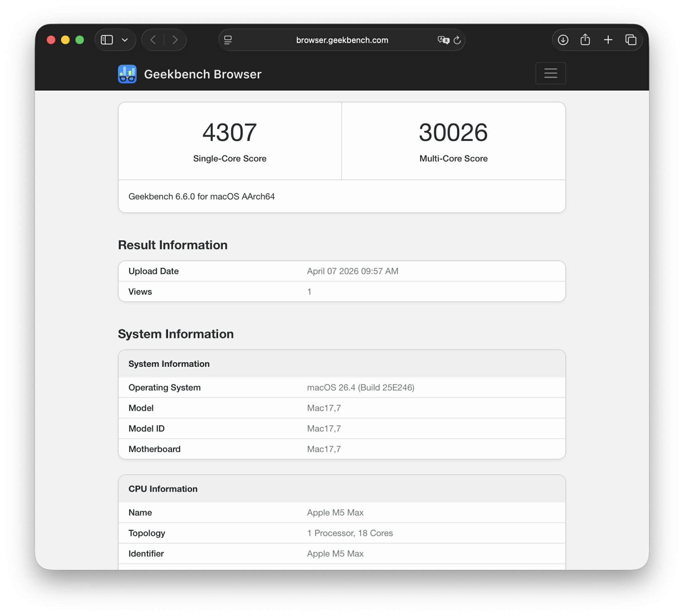Open the Share menu

[x=585, y=40]
